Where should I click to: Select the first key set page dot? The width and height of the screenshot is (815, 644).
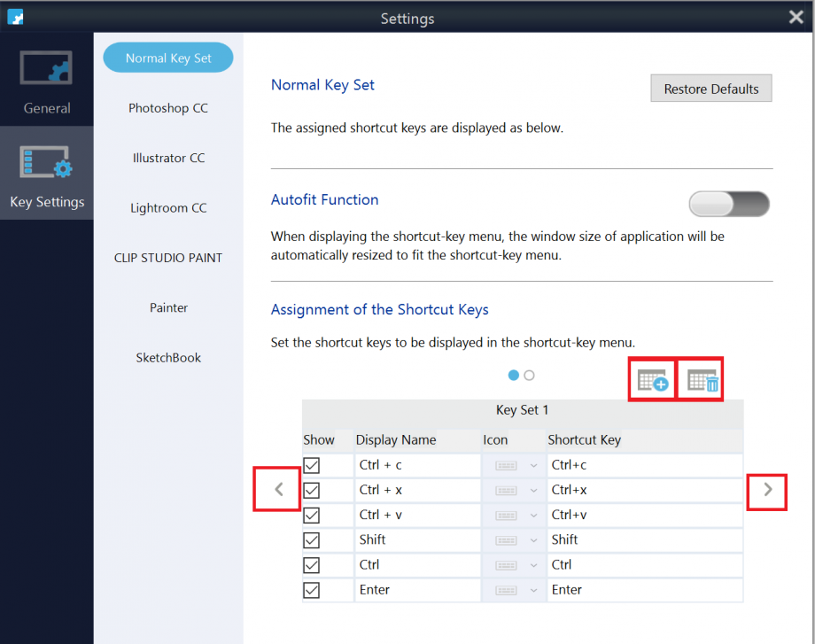coord(514,376)
